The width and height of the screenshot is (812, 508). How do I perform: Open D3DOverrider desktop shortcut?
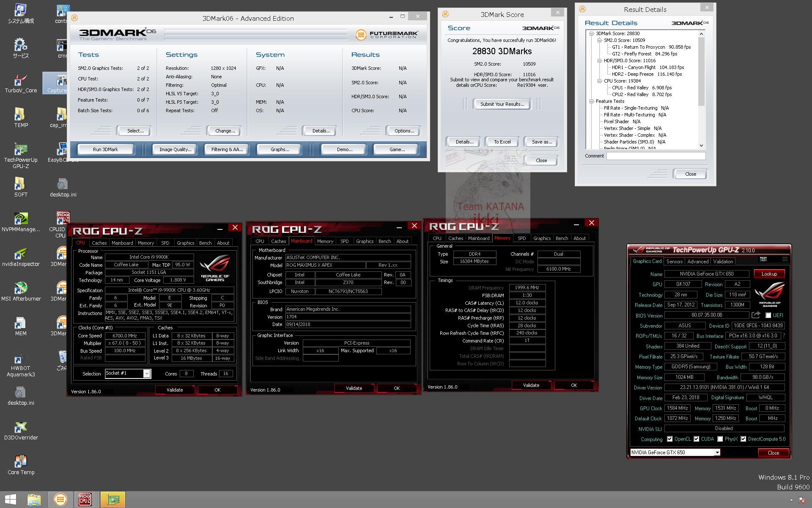pyautogui.click(x=21, y=430)
